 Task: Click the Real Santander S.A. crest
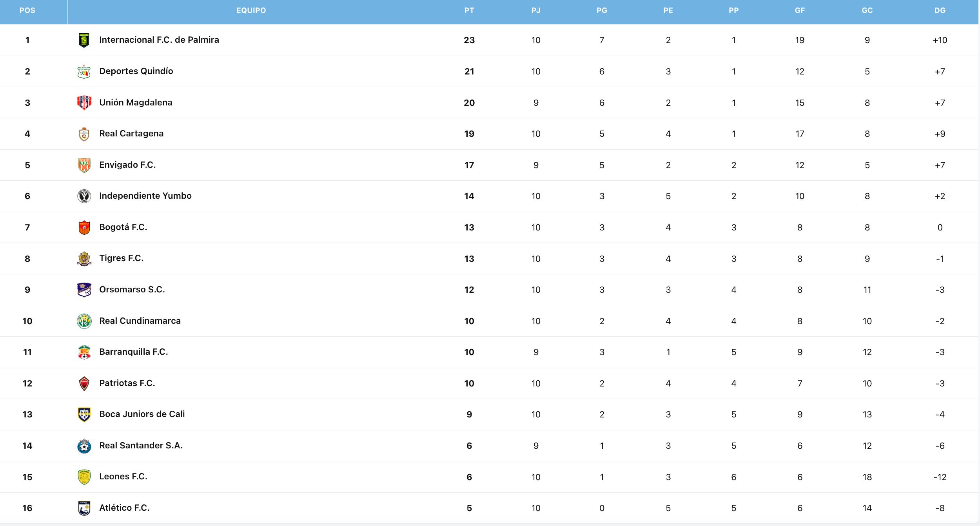[x=84, y=446]
